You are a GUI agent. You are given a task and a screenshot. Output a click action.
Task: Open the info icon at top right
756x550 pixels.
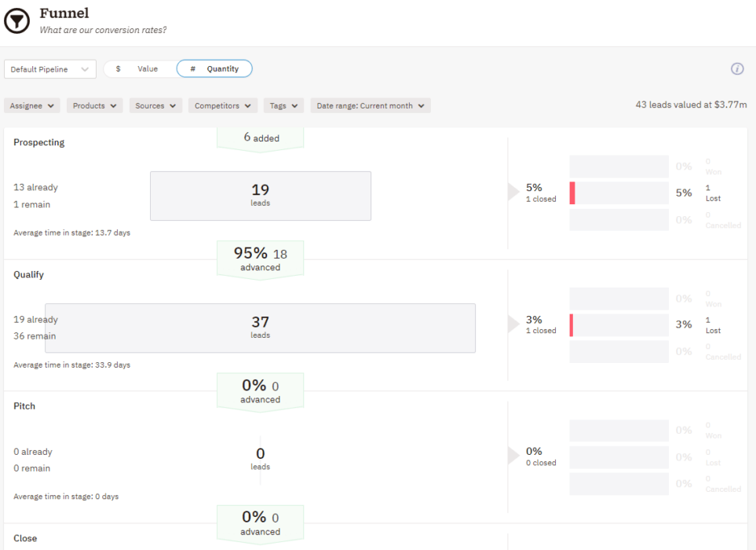point(736,69)
